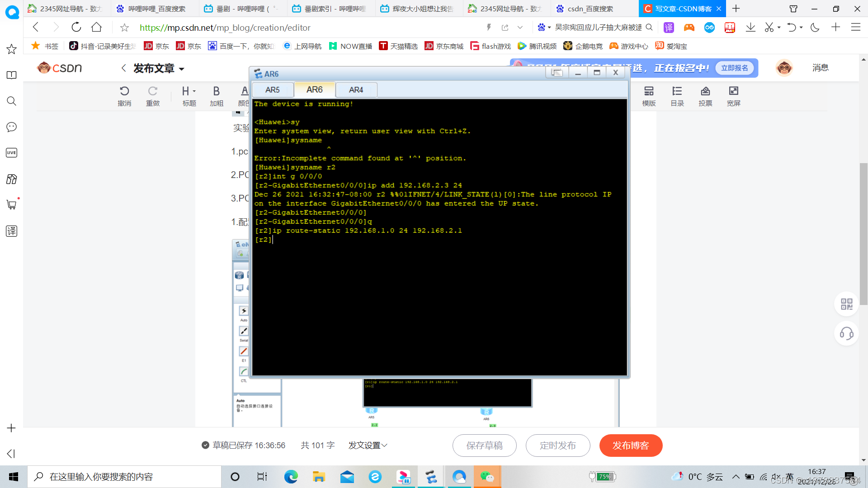Click the CSDN logo
The width and height of the screenshot is (868, 488).
60,68
